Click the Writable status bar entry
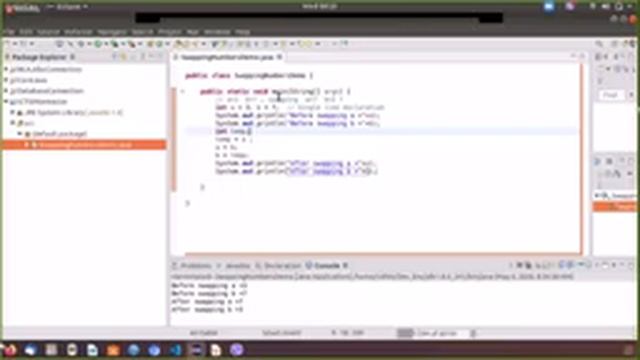This screenshot has width=640, height=360. (x=203, y=333)
